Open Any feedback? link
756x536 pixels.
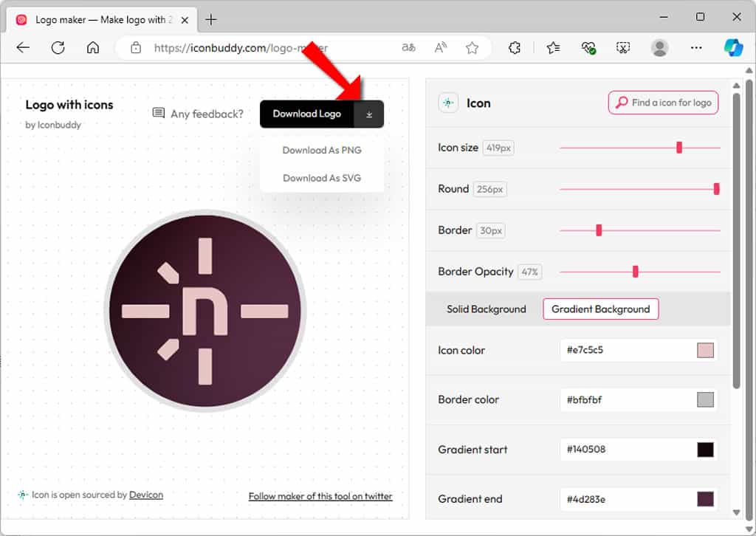[207, 114]
